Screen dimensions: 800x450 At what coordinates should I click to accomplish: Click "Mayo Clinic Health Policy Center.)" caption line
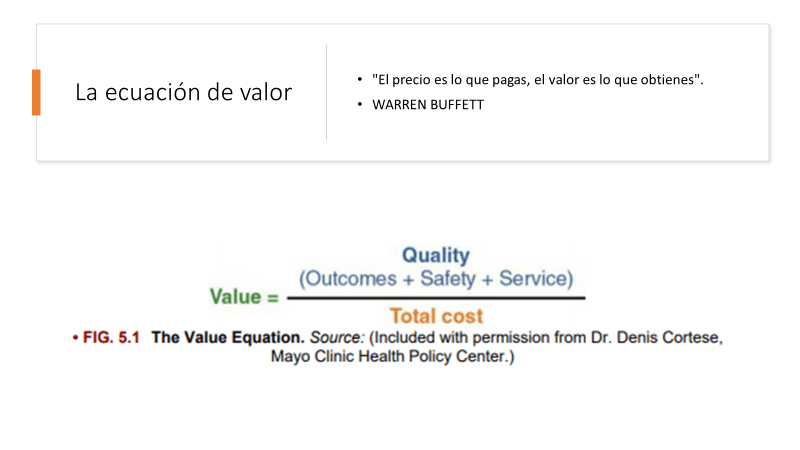pos(392,357)
